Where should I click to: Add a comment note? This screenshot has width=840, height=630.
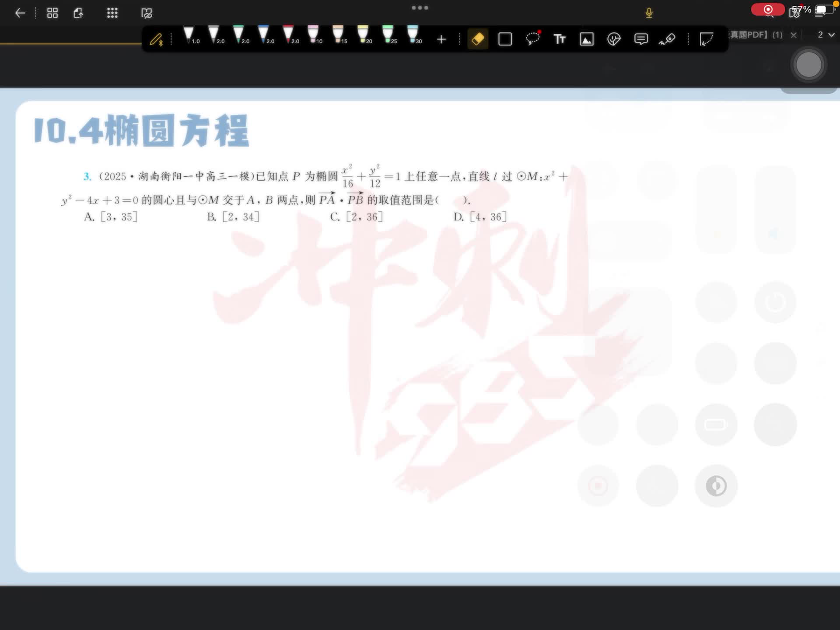641,39
